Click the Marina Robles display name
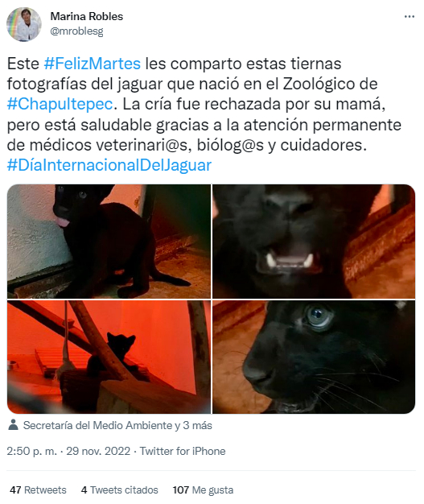The width and height of the screenshot is (424, 504). point(87,16)
